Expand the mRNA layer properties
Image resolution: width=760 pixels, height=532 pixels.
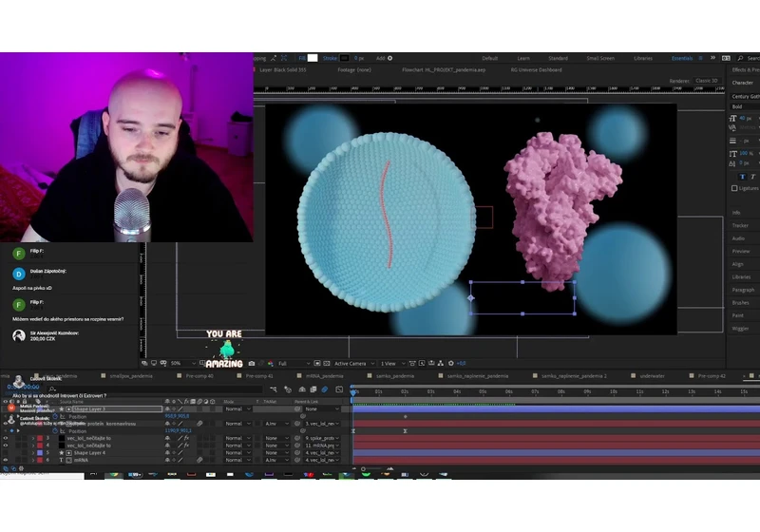(x=33, y=460)
